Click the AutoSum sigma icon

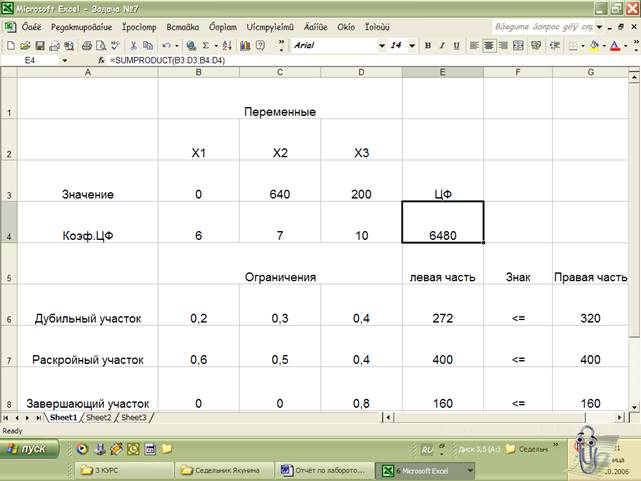point(205,45)
